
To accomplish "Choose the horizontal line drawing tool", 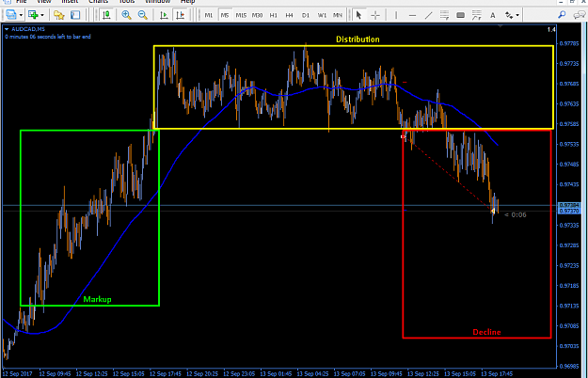I will click(412, 15).
